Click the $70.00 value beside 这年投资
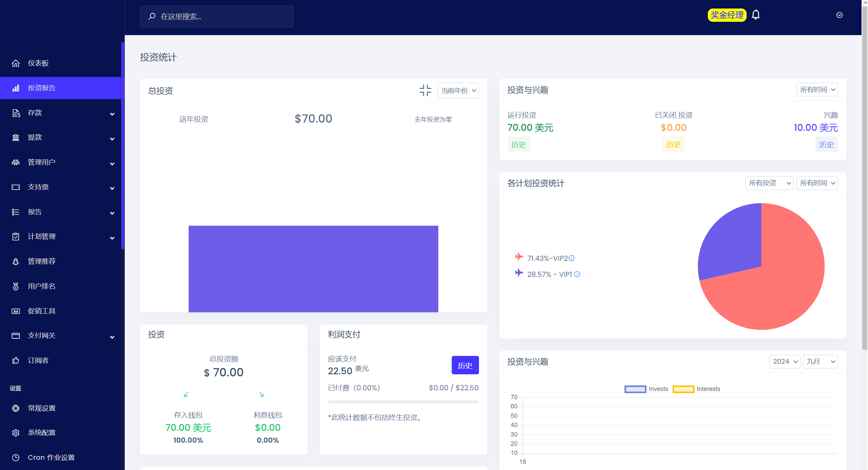Viewport: 868px width, 470px height. (313, 119)
